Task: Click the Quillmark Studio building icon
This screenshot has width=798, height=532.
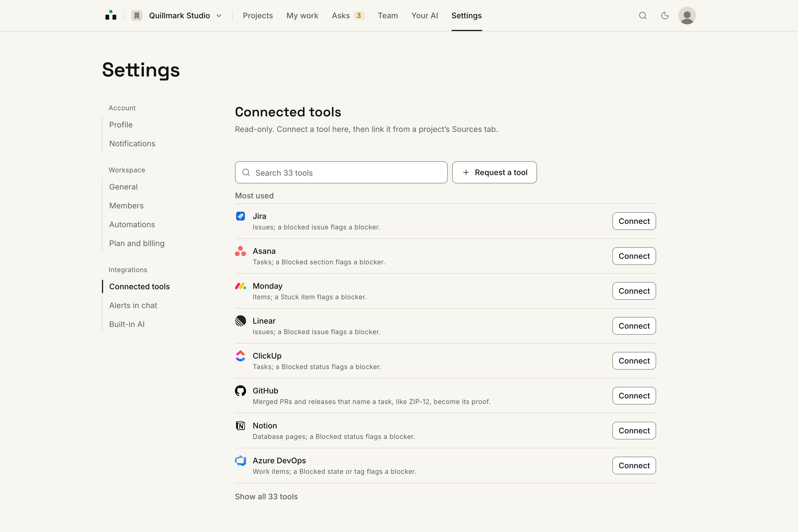Action: (137, 16)
